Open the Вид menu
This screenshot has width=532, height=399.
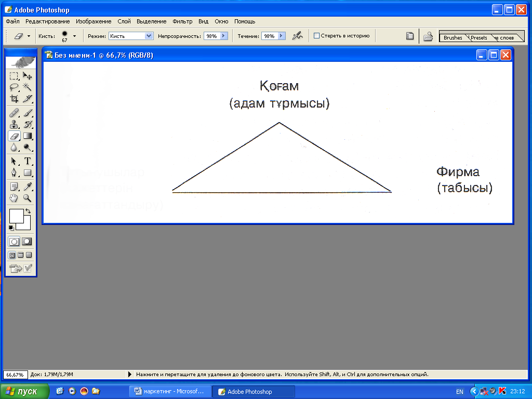click(x=204, y=21)
